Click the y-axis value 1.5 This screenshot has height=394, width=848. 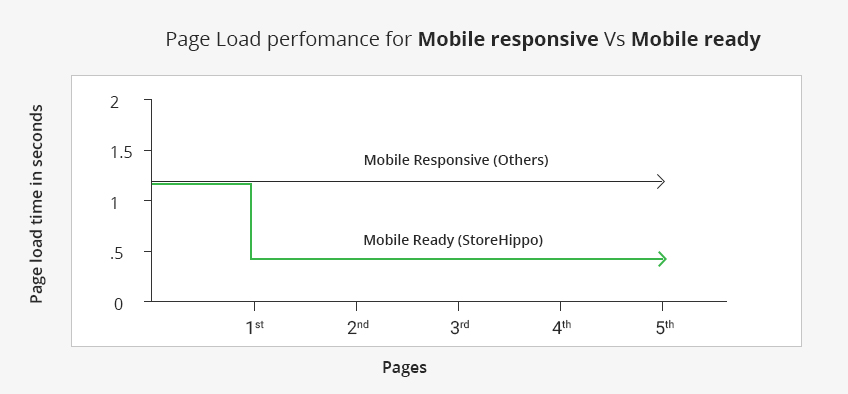tap(121, 152)
